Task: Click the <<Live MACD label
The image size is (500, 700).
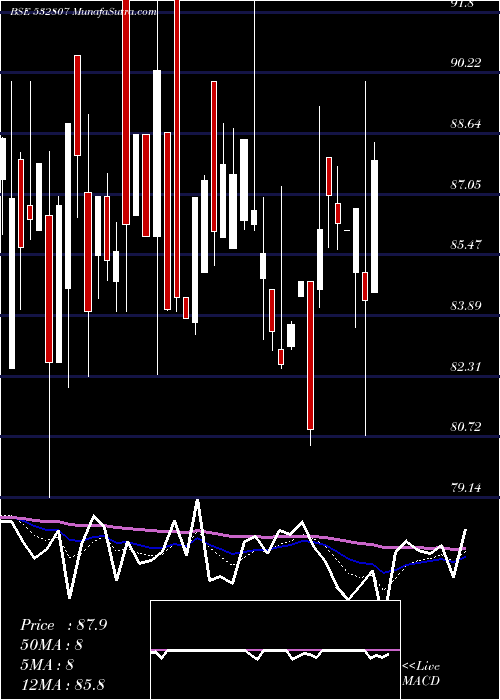Action: [421, 674]
